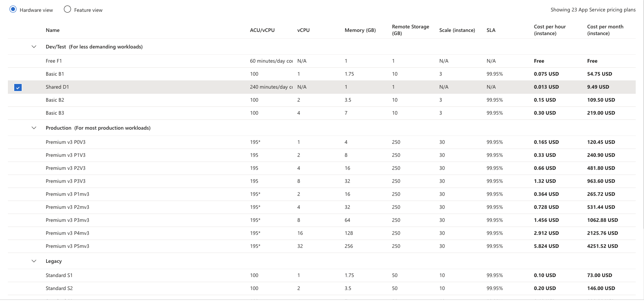Viewport: 644px width, 305px height.
Task: Sort by the Name column header
Action: pyautogui.click(x=52, y=30)
